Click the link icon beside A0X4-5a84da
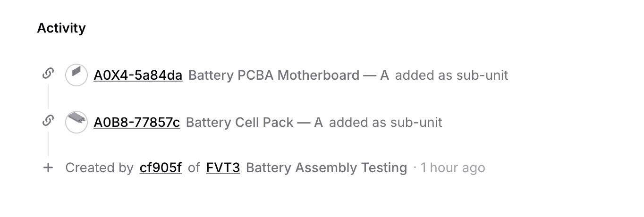644x217 pixels. (x=48, y=74)
